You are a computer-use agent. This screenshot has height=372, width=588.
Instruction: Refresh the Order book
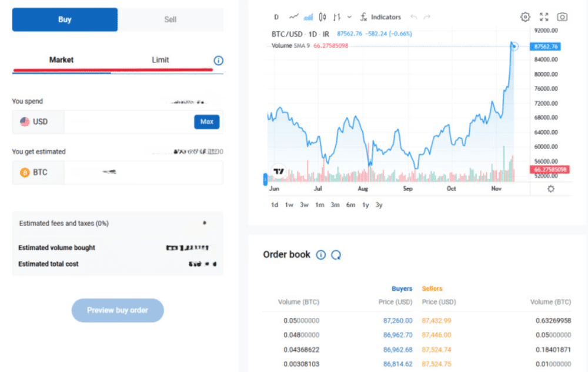336,255
